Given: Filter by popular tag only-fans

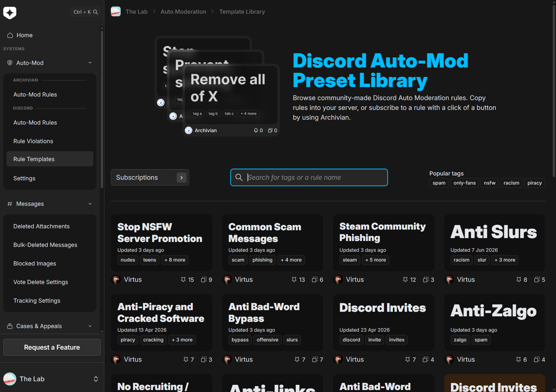Looking at the screenshot, I should (x=465, y=183).
